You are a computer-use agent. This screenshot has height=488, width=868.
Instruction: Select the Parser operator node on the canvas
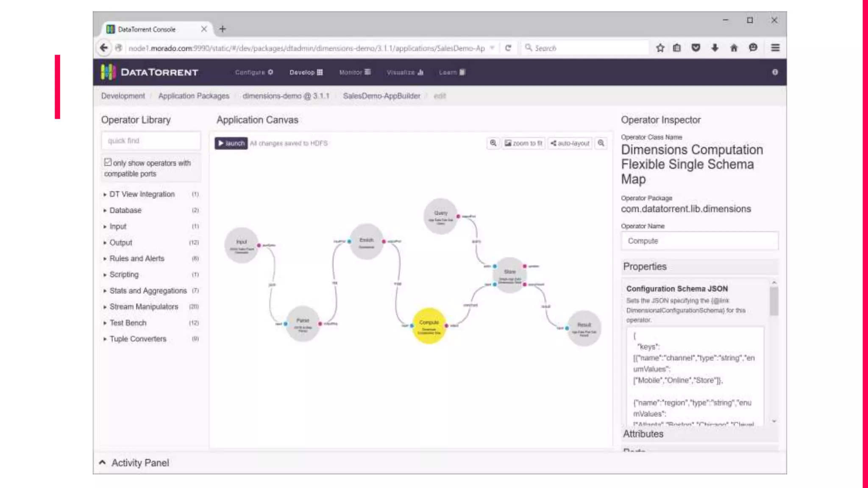[303, 324]
